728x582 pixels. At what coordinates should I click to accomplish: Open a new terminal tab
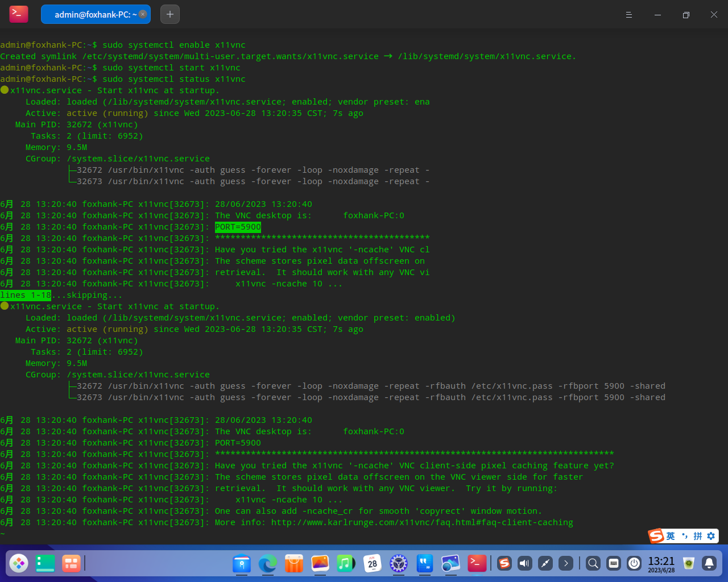(170, 14)
